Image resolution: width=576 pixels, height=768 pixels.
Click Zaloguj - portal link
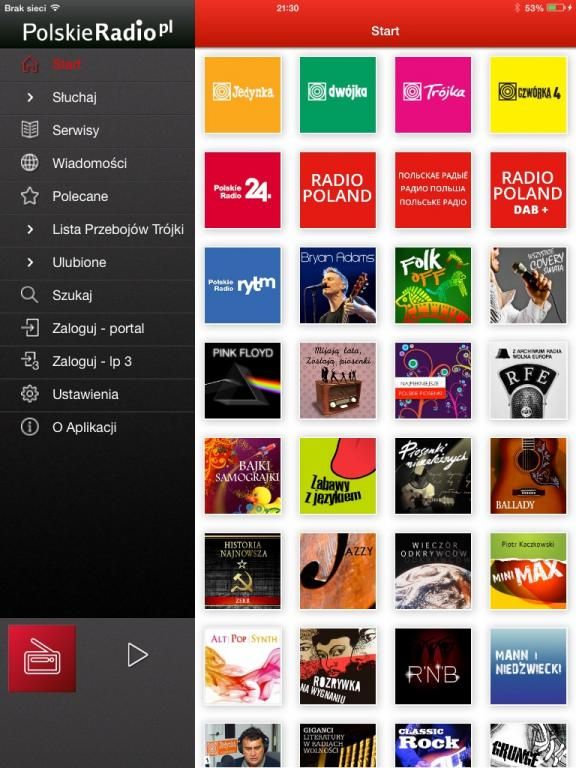pos(97,328)
